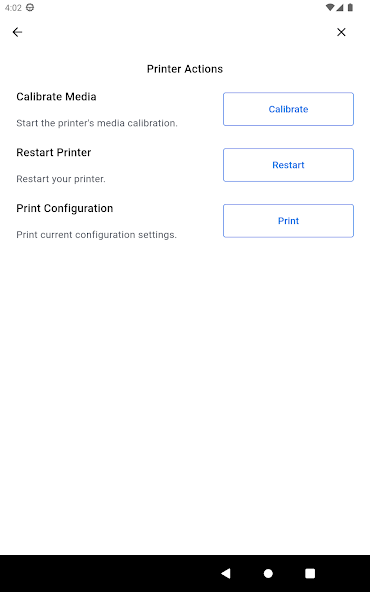The width and height of the screenshot is (370, 592).
Task: Select the Calibrate Media heading
Action: (x=56, y=97)
